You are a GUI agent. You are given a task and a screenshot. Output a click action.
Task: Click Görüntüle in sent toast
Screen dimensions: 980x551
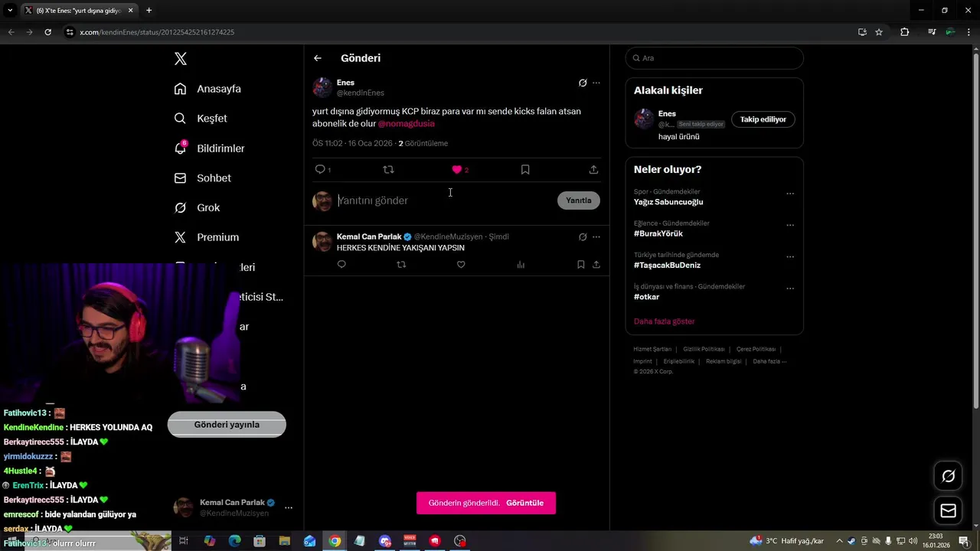pyautogui.click(x=524, y=503)
